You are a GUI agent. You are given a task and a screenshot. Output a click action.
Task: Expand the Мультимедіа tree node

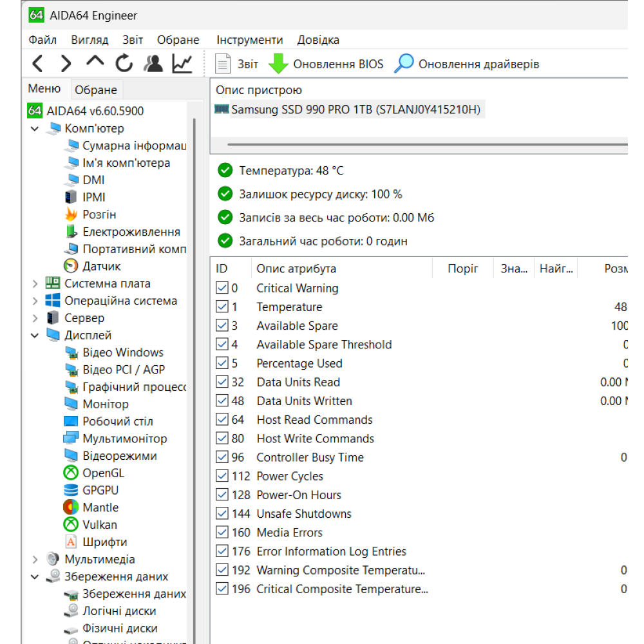[35, 560]
